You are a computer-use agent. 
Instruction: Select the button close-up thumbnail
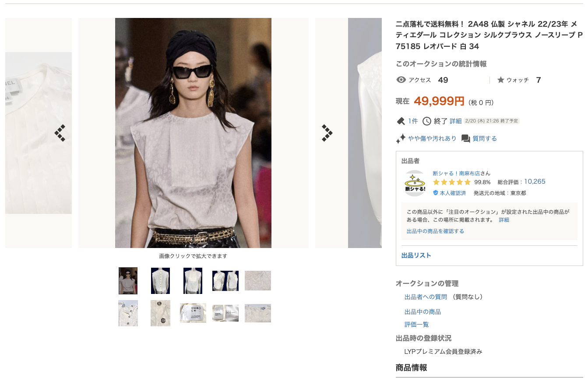(x=161, y=313)
